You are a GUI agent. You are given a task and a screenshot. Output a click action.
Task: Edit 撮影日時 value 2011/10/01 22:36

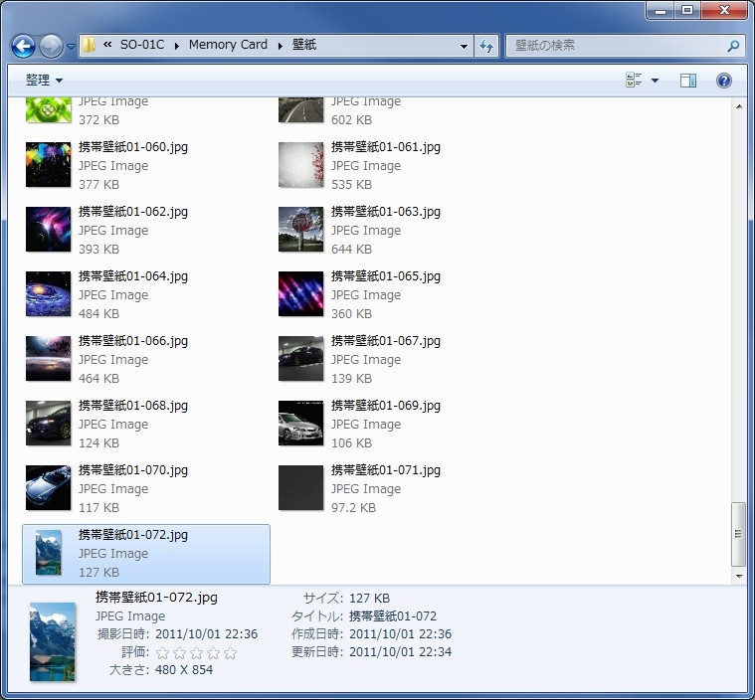pyautogui.click(x=207, y=633)
